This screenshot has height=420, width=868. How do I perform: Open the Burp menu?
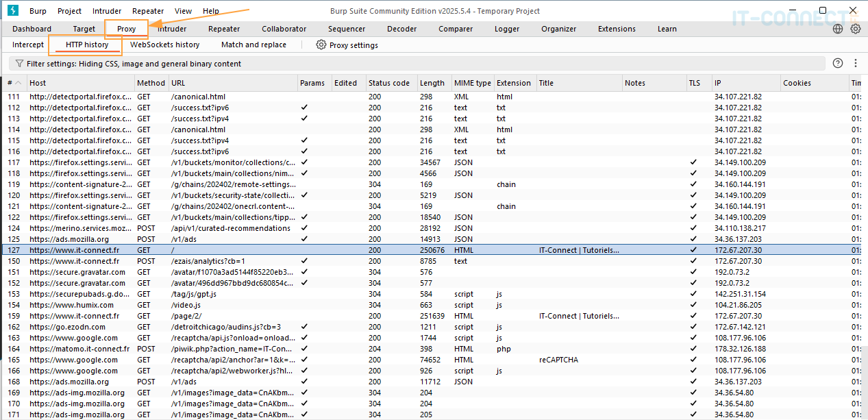point(38,11)
